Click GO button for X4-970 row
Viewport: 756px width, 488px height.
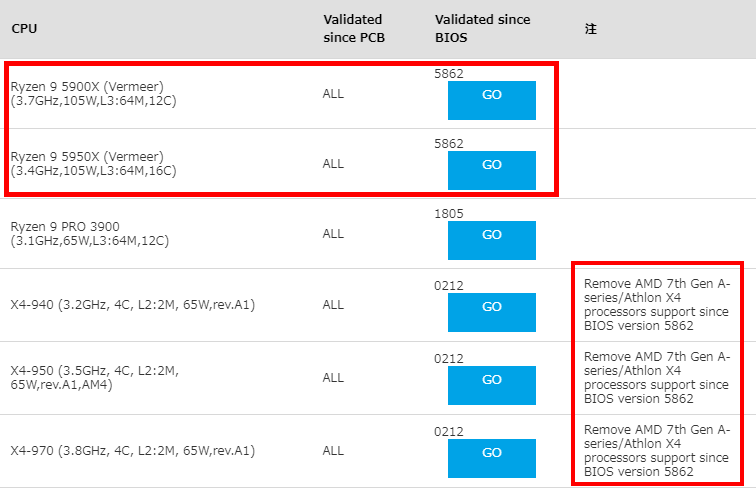[x=492, y=458]
